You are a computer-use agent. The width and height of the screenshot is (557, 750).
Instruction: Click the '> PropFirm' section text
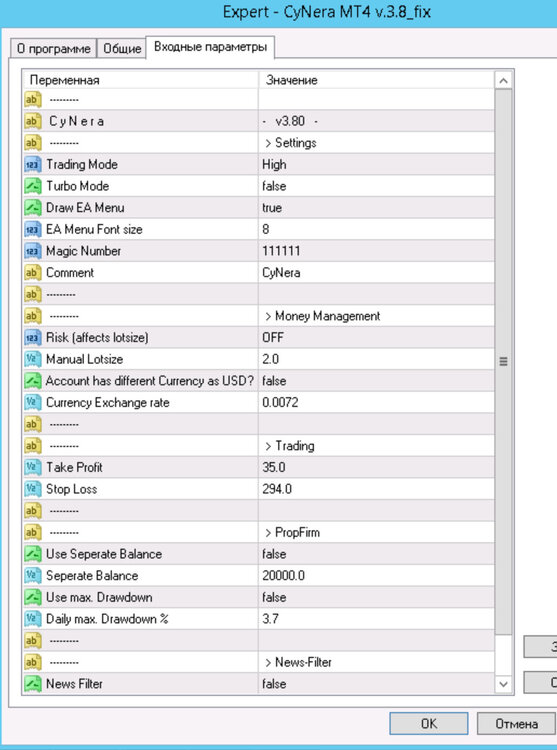point(292,532)
